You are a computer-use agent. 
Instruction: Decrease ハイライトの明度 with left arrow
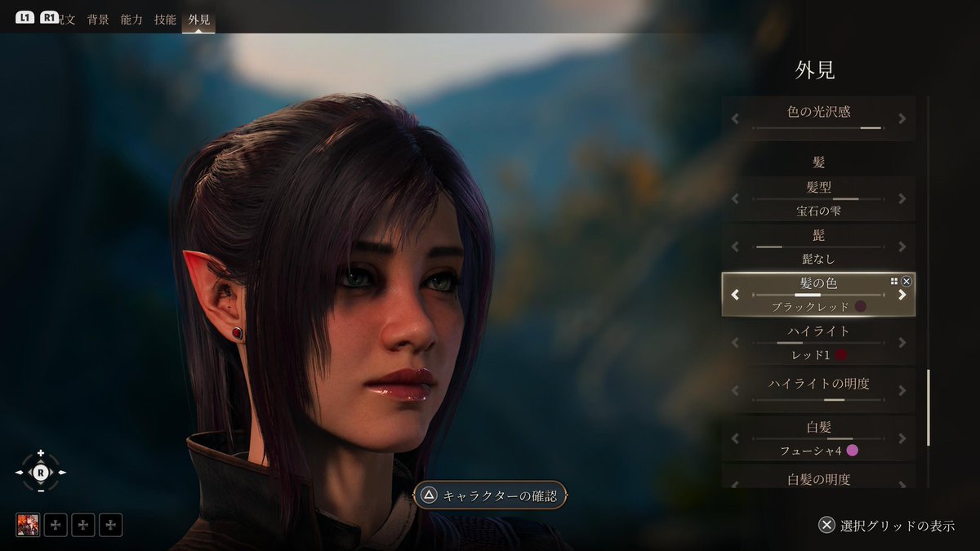pyautogui.click(x=735, y=390)
